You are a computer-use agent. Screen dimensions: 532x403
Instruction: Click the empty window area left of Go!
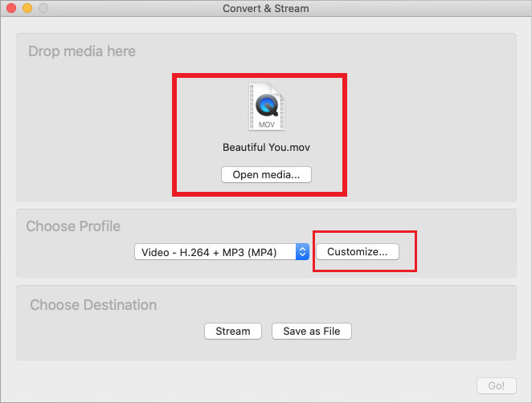click(241, 384)
